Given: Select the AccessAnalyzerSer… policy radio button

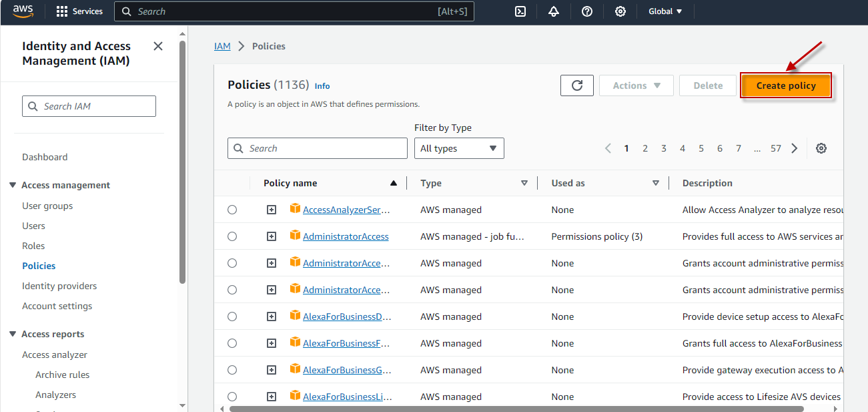Looking at the screenshot, I should pos(232,210).
